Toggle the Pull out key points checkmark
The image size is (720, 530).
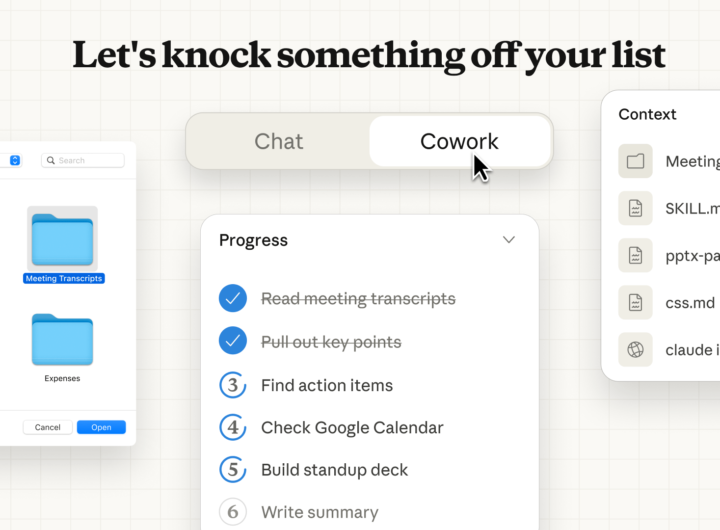tap(233, 341)
